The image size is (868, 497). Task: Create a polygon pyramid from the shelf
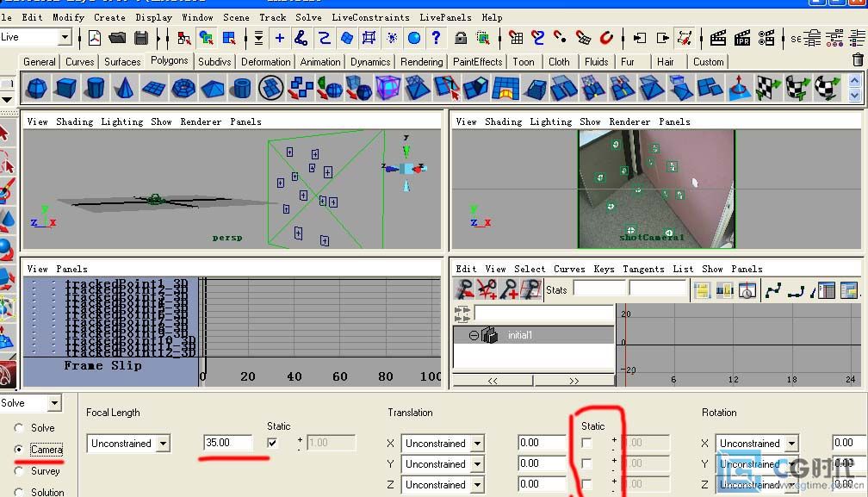pos(213,88)
